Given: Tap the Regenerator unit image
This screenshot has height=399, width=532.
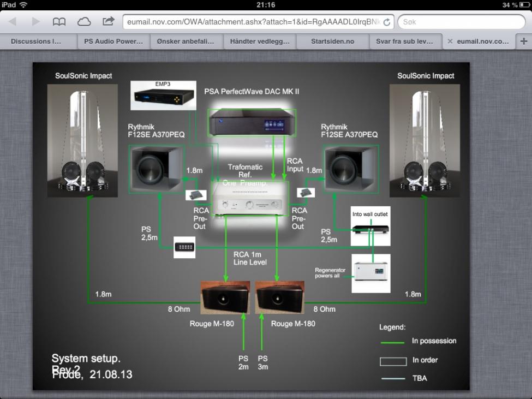Looking at the screenshot, I should [371, 273].
